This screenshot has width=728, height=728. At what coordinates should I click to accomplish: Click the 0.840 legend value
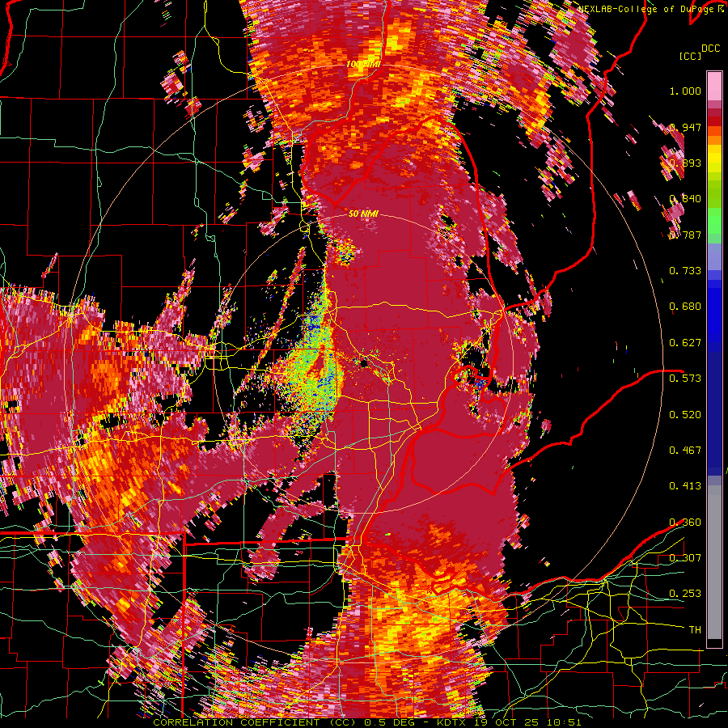[x=685, y=199]
